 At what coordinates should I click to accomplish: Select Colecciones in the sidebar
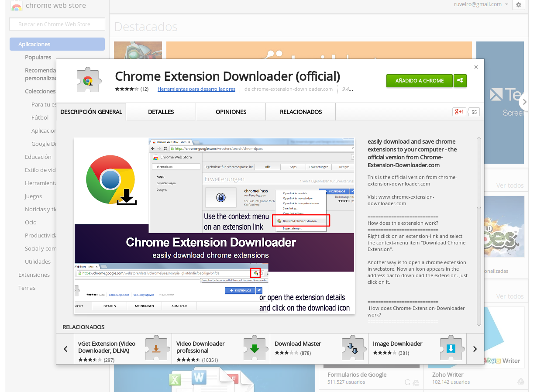40,91
